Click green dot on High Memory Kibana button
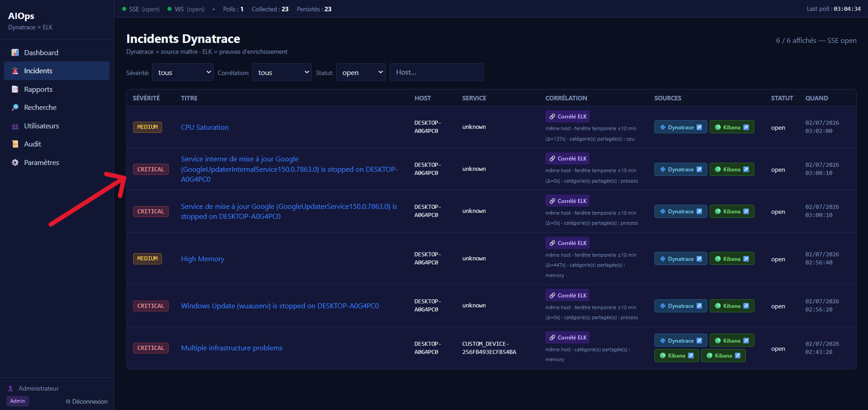Screen dimensions: 868x410 click(718, 259)
